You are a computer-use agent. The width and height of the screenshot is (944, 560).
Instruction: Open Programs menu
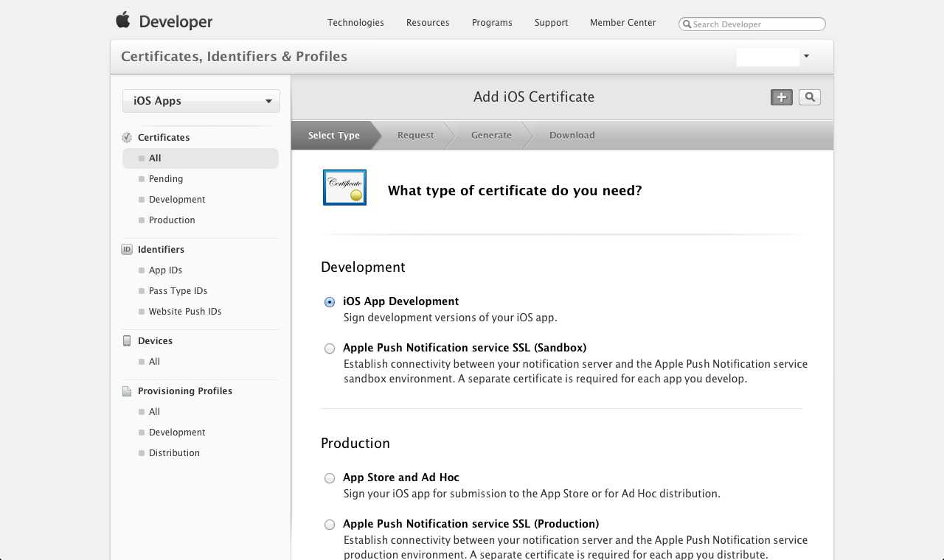point(492,23)
